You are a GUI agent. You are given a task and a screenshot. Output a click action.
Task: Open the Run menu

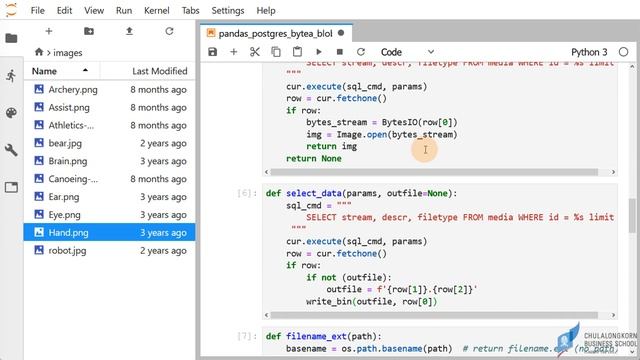tap(124, 10)
